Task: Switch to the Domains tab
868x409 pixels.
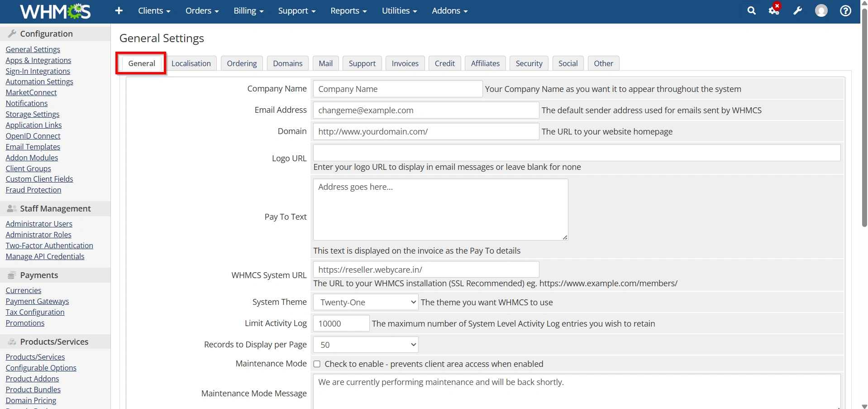Action: pyautogui.click(x=288, y=63)
